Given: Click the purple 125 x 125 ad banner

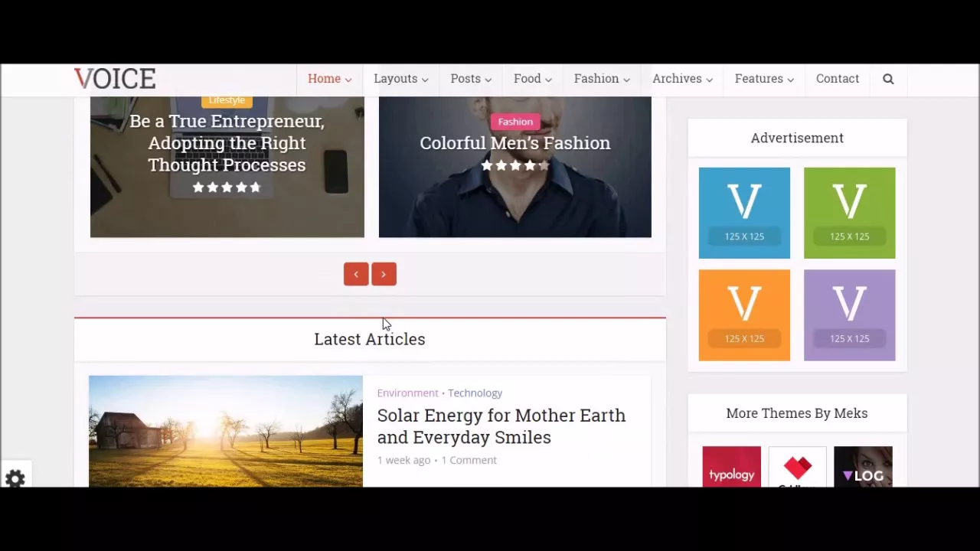Looking at the screenshot, I should (849, 315).
